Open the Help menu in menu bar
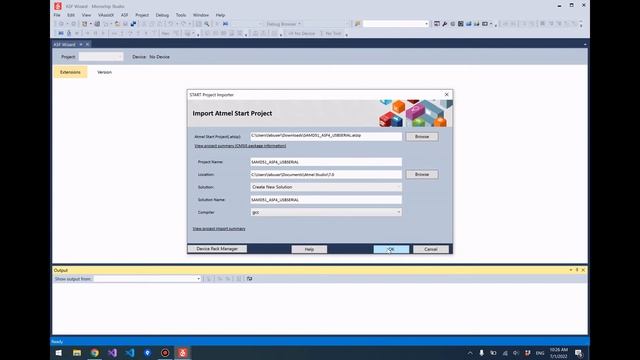This screenshot has width=640, height=360. pyautogui.click(x=220, y=15)
